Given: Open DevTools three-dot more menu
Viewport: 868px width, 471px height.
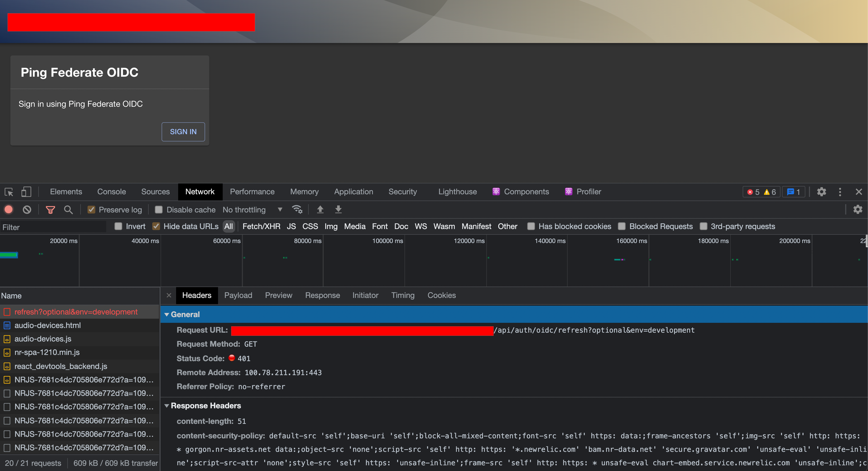Looking at the screenshot, I should 840,192.
